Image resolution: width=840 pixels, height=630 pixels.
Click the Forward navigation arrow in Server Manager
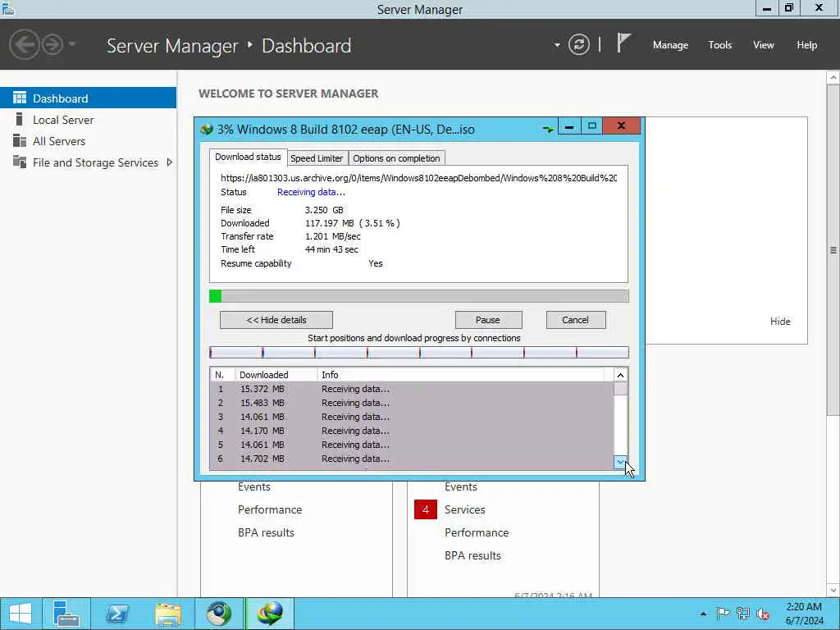pyautogui.click(x=52, y=44)
